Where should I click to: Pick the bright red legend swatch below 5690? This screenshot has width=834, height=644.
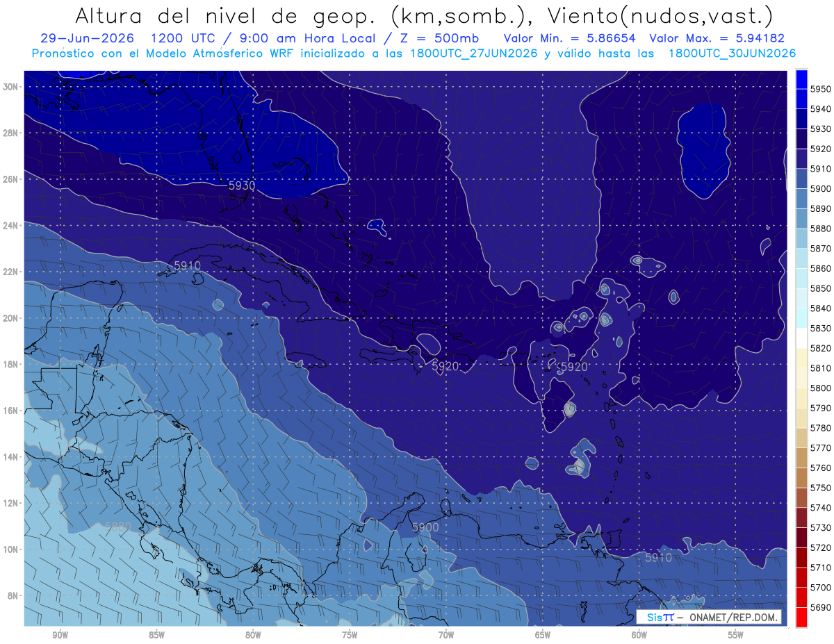(x=801, y=618)
